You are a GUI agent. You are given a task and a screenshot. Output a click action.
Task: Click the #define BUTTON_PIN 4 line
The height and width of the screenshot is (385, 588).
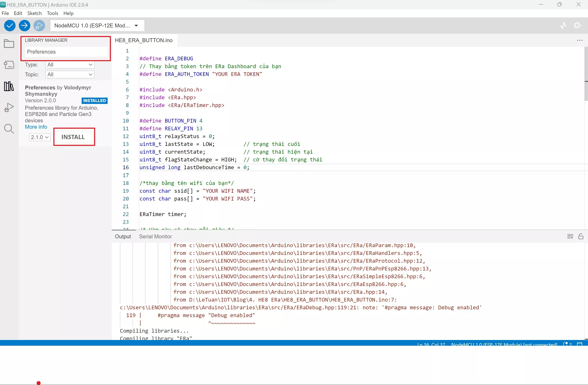tap(171, 121)
